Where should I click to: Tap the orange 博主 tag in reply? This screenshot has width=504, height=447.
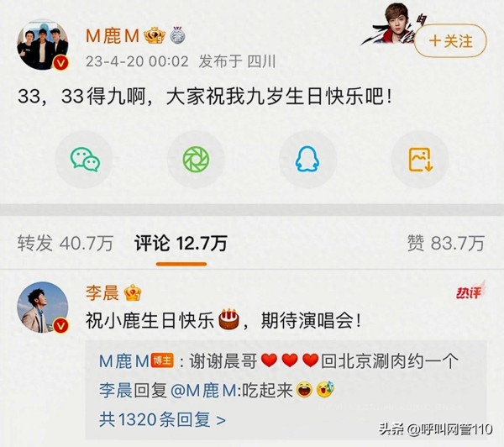(x=162, y=360)
